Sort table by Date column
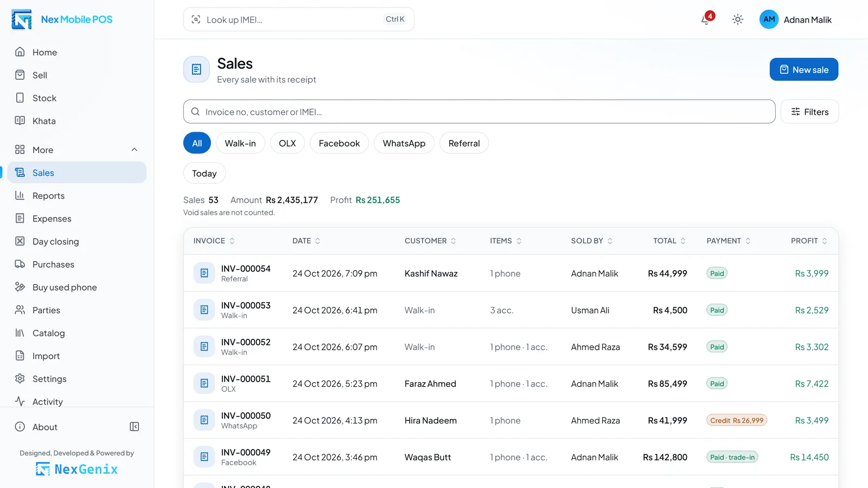868x488 pixels. click(307, 241)
